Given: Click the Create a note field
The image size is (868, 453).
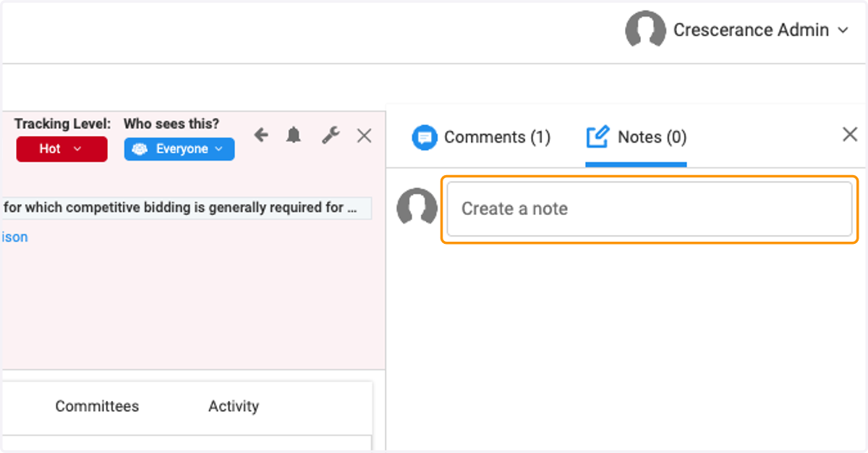Looking at the screenshot, I should click(650, 209).
